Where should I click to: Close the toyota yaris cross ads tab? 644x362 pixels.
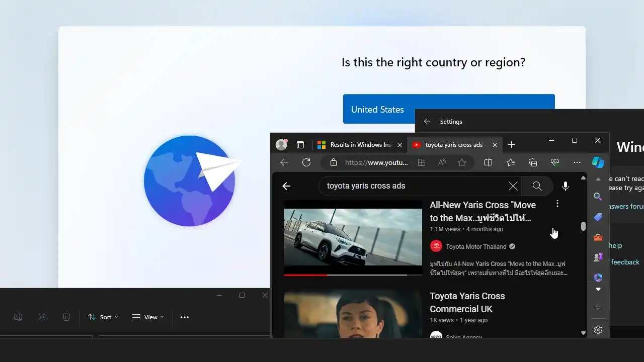pos(495,145)
